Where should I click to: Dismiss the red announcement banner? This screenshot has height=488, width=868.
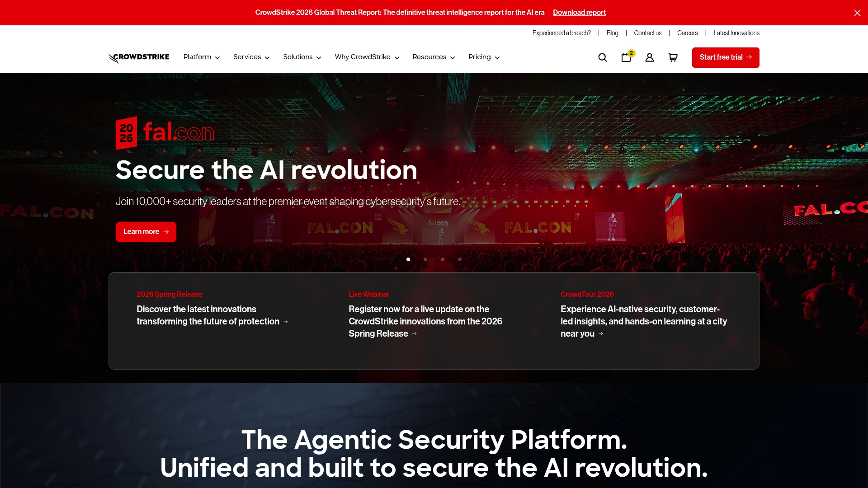[x=857, y=13]
